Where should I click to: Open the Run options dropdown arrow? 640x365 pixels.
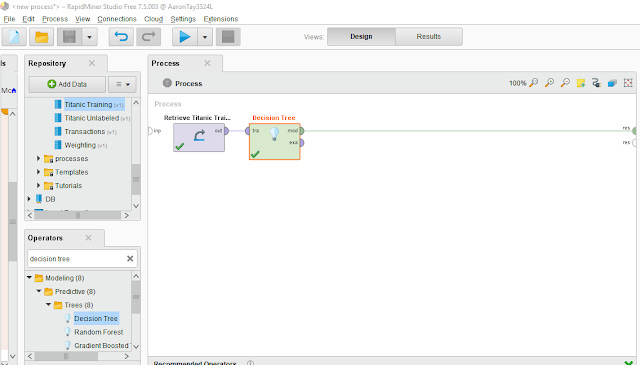pos(205,37)
